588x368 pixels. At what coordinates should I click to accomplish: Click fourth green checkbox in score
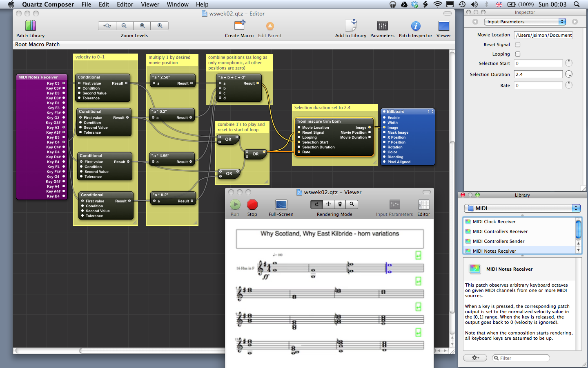(418, 332)
